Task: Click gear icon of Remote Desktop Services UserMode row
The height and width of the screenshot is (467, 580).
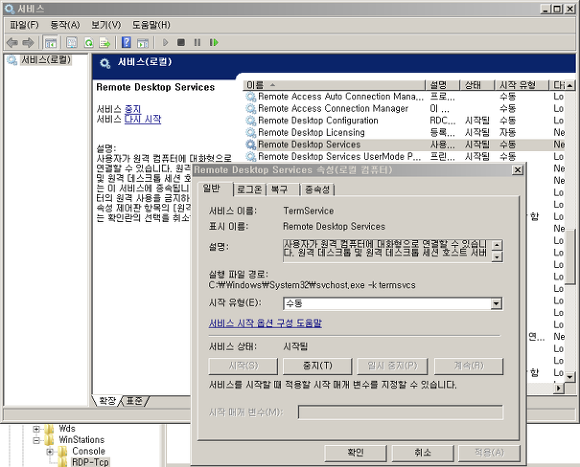Action: click(x=251, y=157)
